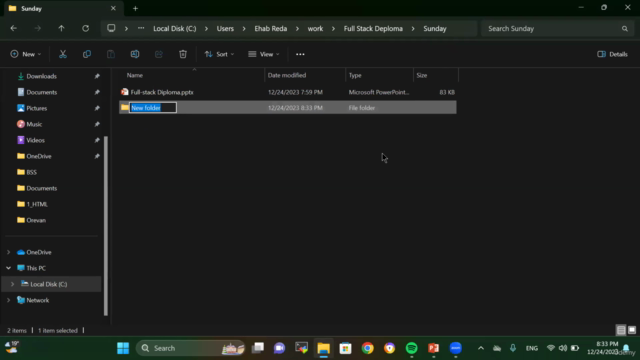This screenshot has width=640, height=360.
Task: Add a new tab with plus button
Action: [135, 8]
